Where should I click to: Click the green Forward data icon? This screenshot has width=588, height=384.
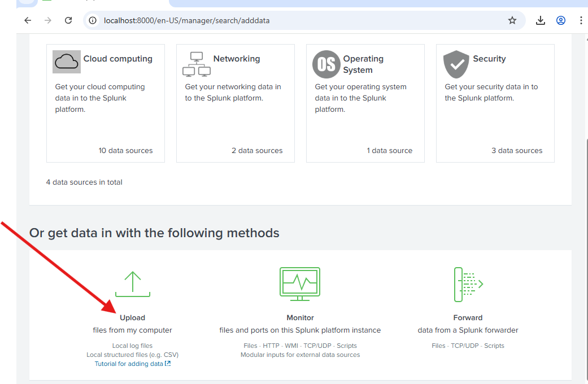coord(468,283)
